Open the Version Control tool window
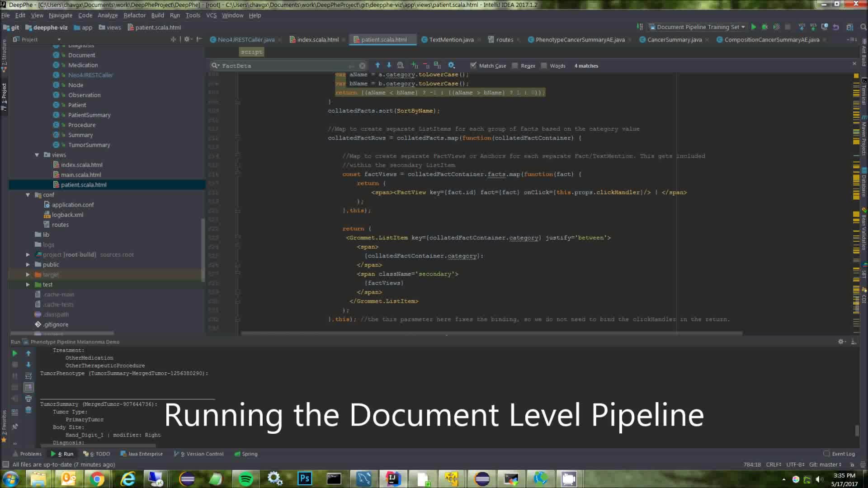868x488 pixels. (x=199, y=454)
